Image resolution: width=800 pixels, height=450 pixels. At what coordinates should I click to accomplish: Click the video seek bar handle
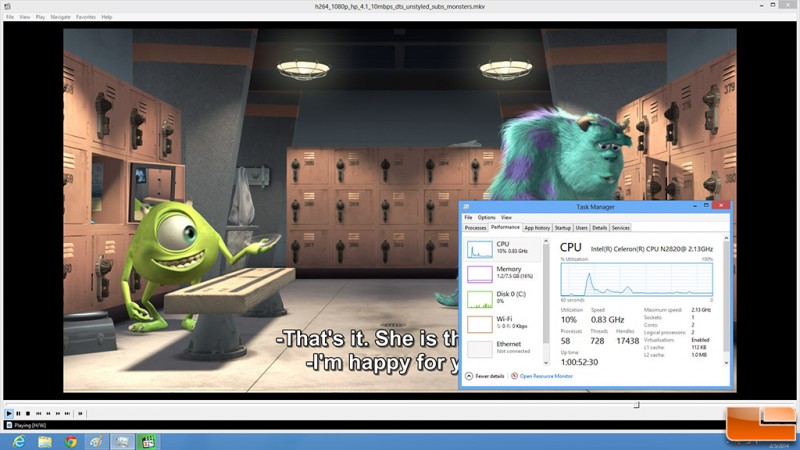(x=637, y=405)
